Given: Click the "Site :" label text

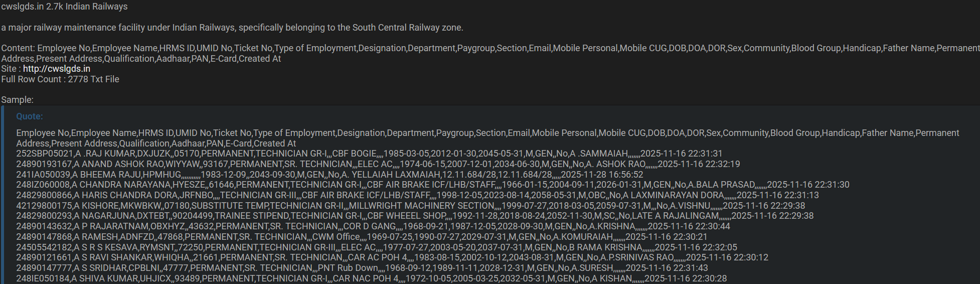Looking at the screenshot, I should click(x=11, y=69).
